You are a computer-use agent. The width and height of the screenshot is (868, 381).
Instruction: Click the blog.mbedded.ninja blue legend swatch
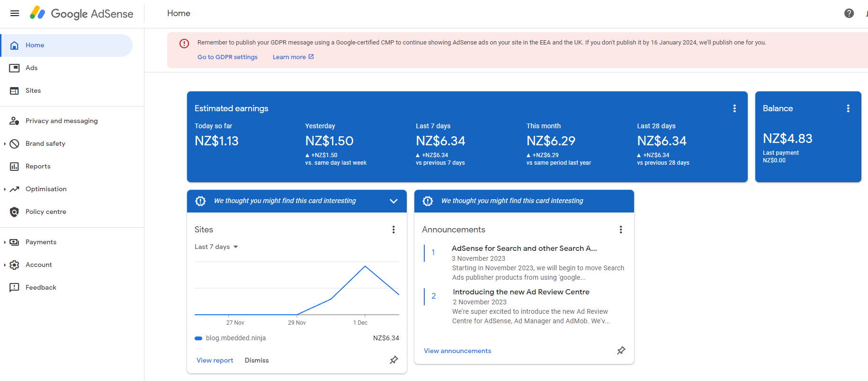coord(198,338)
